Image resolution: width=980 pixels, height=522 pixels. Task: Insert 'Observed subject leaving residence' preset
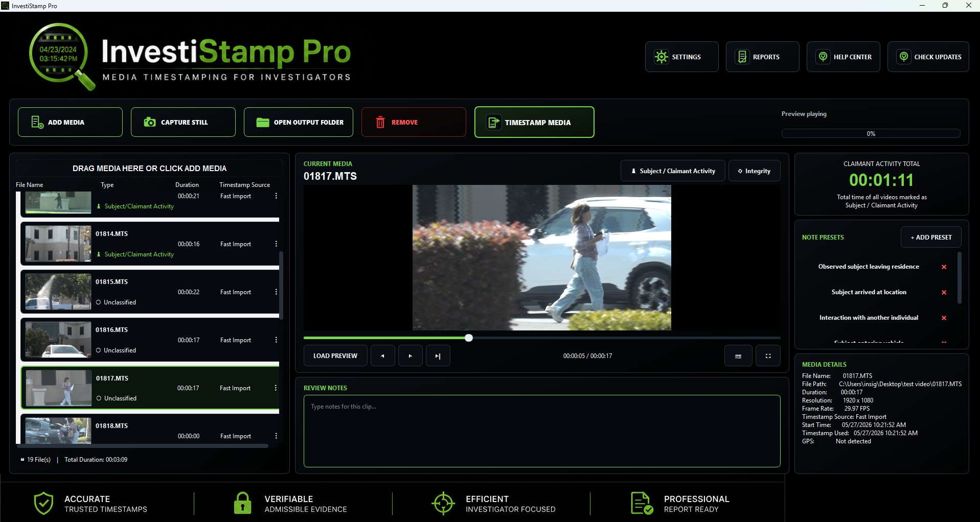coord(869,267)
